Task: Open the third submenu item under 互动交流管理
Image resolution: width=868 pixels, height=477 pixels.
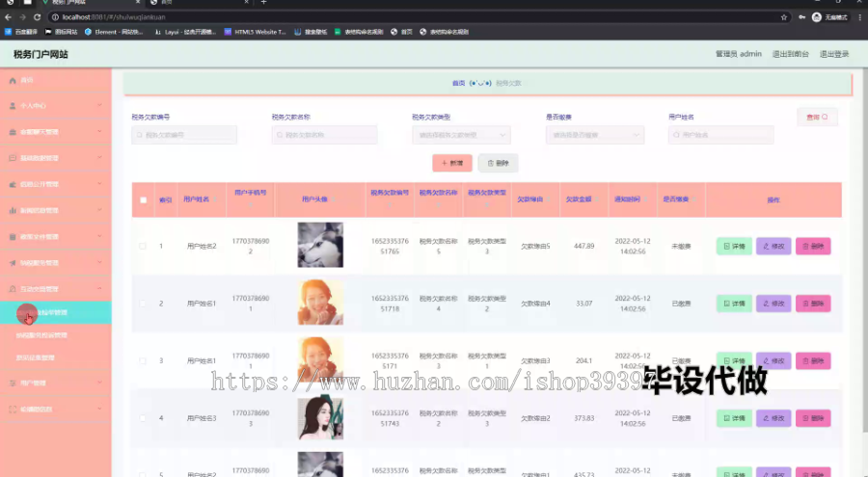Action: click(x=55, y=358)
